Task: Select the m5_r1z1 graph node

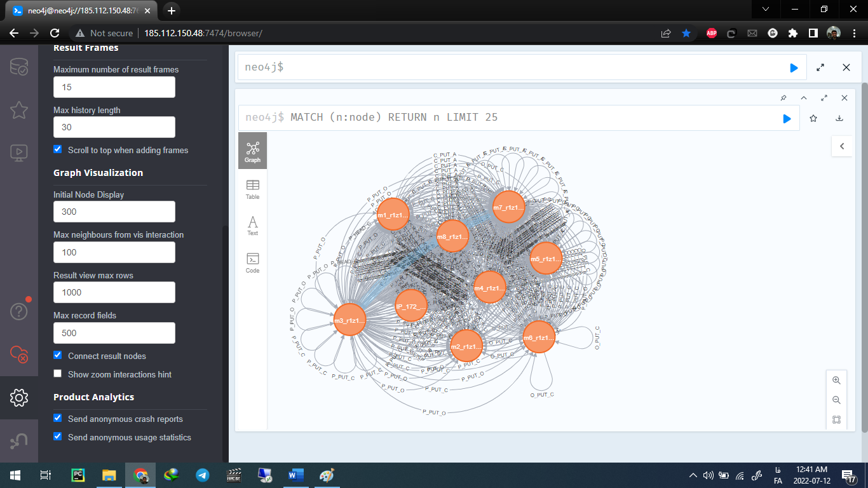Action: [546, 259]
